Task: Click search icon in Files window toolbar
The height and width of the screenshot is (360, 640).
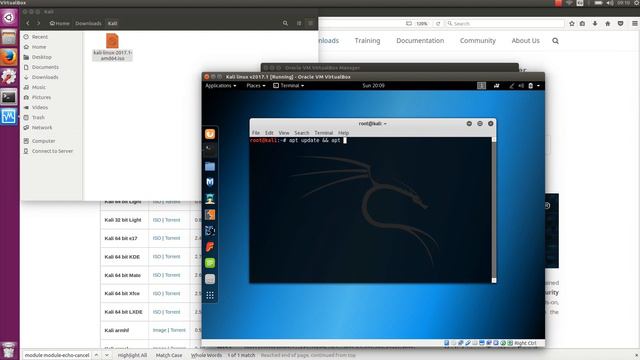Action: point(285,23)
